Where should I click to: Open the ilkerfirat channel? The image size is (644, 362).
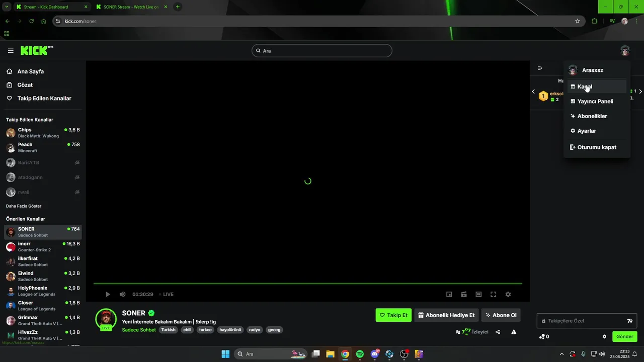pos(43,261)
